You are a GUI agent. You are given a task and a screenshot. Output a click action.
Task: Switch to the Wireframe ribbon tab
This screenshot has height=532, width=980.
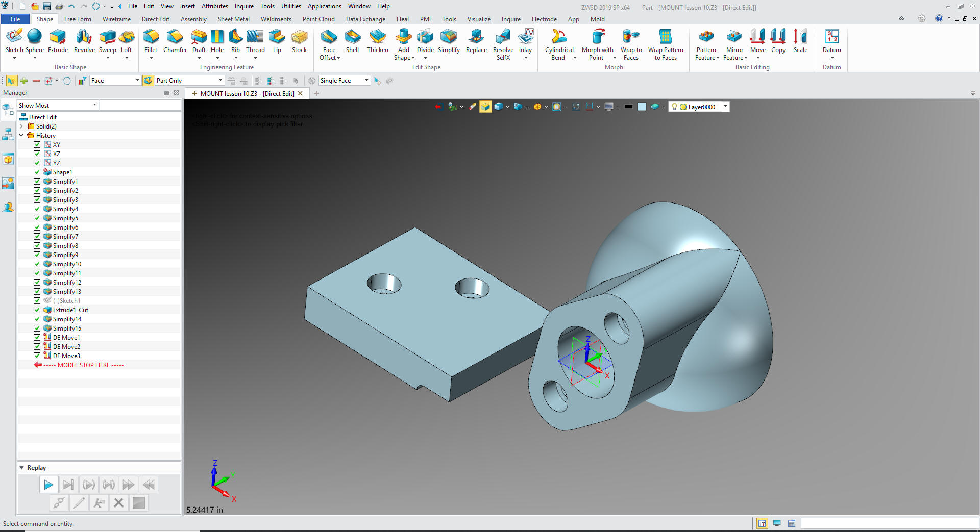tap(116, 19)
